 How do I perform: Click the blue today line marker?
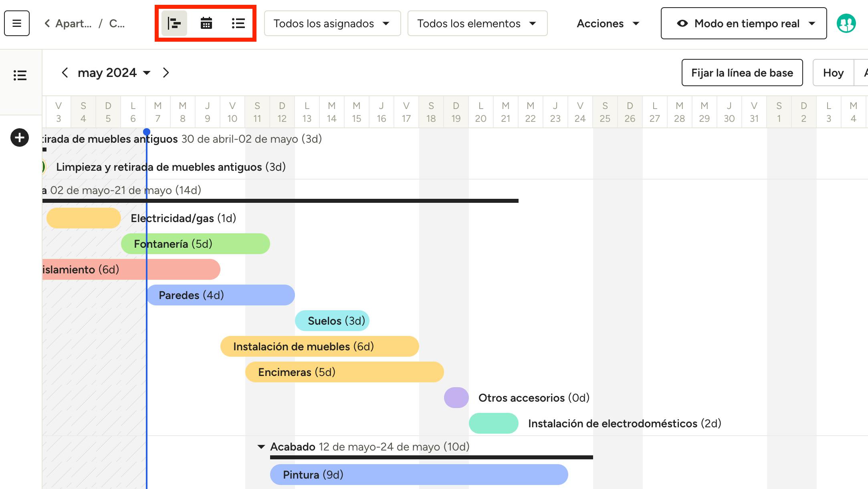tap(147, 132)
